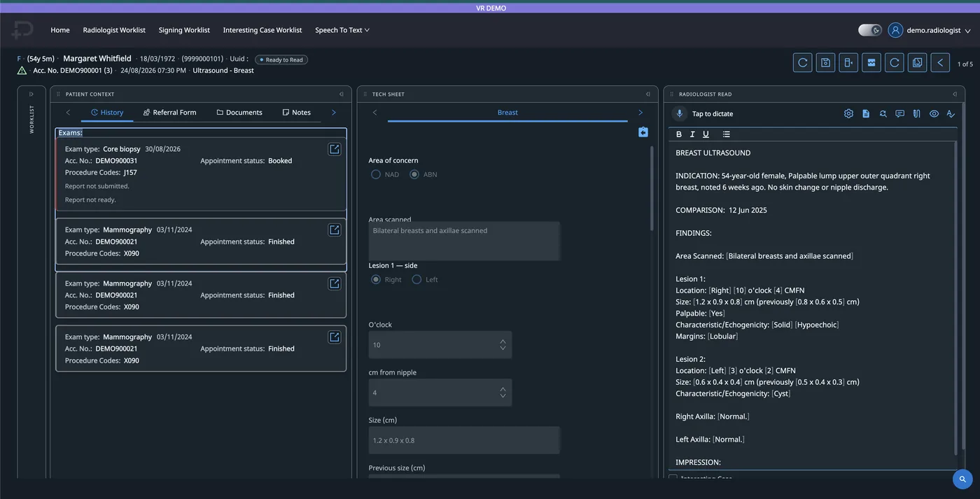Click the device transfer icon beside the save icon
980x499 pixels.
848,63
